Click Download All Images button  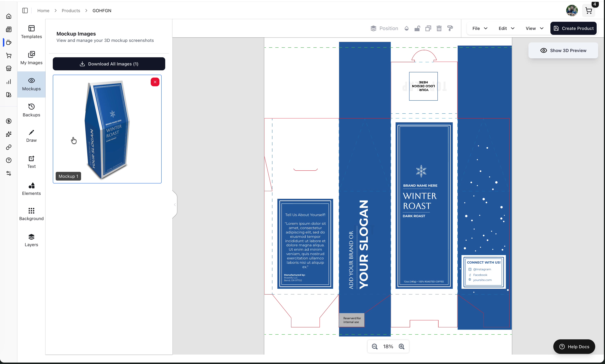click(x=109, y=64)
